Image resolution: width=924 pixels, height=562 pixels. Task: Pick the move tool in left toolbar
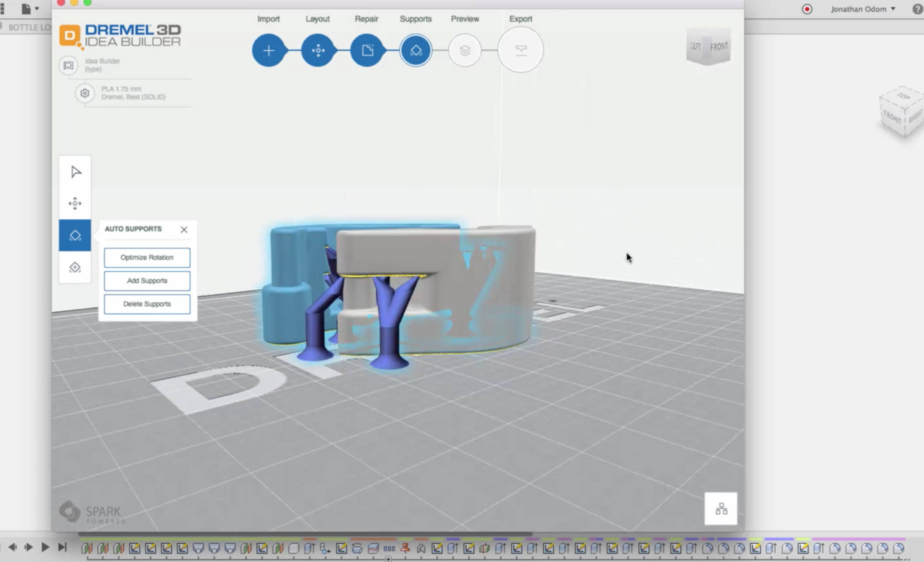coord(75,203)
